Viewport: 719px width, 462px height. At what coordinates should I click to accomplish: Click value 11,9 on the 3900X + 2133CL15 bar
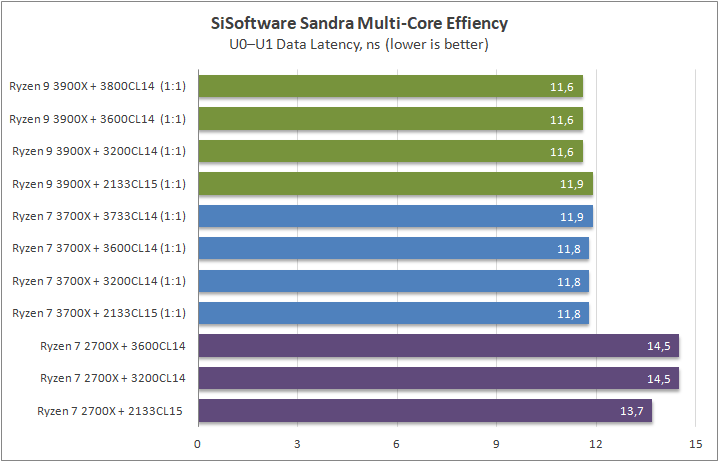572,184
